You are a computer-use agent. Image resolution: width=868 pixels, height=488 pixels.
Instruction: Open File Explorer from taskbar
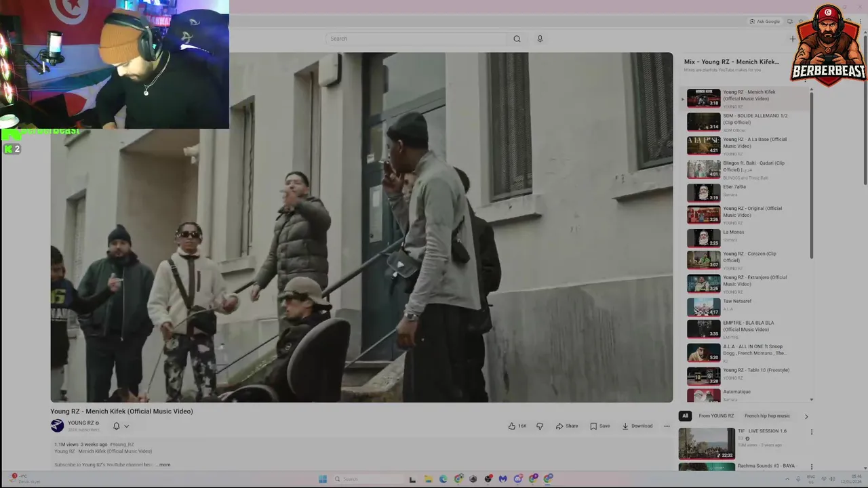click(x=428, y=479)
